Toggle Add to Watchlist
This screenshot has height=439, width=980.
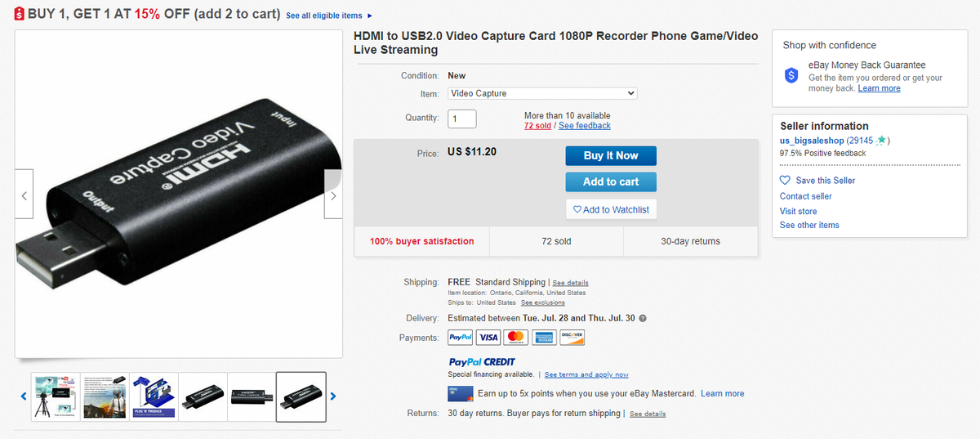pyautogui.click(x=611, y=209)
